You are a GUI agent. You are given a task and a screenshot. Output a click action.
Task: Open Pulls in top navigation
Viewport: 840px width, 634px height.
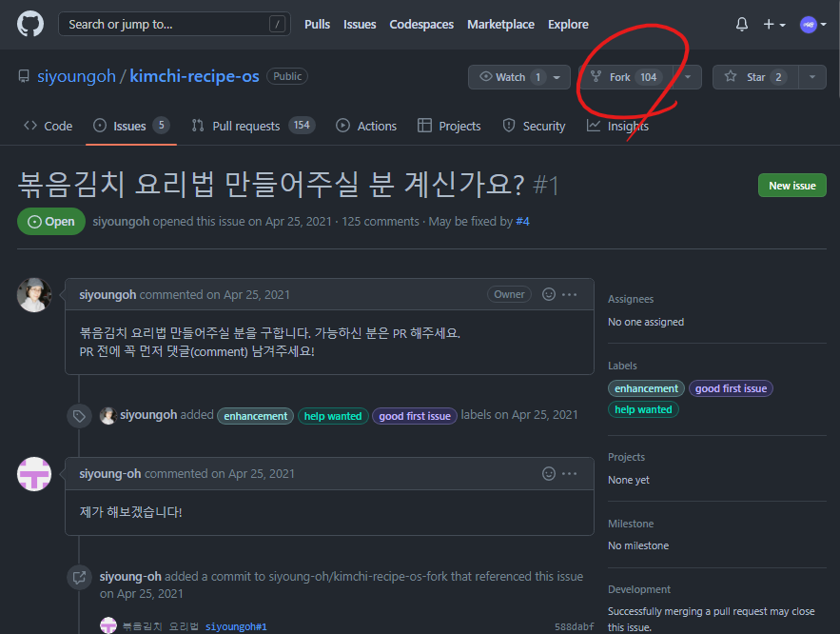[317, 25]
